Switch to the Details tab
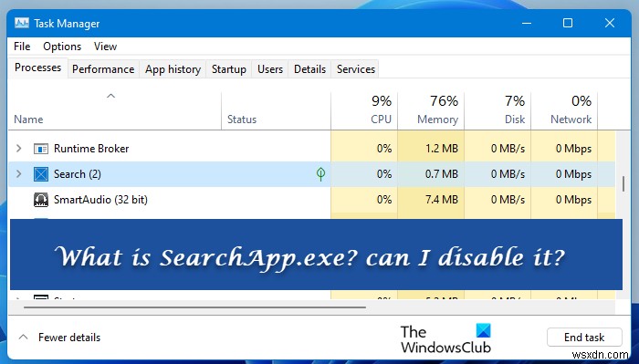Image resolution: width=639 pixels, height=364 pixels. (x=309, y=69)
